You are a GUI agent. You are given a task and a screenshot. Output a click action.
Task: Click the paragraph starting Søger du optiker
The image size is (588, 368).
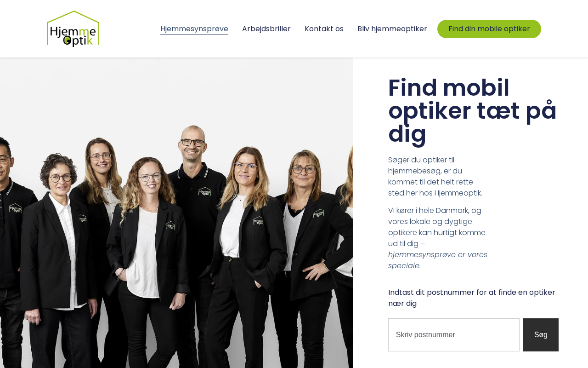(435, 177)
